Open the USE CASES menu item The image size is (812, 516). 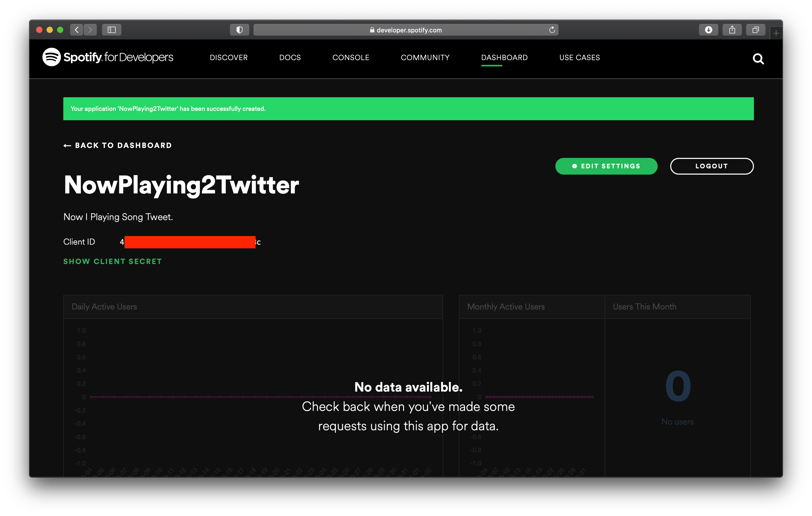(x=579, y=58)
